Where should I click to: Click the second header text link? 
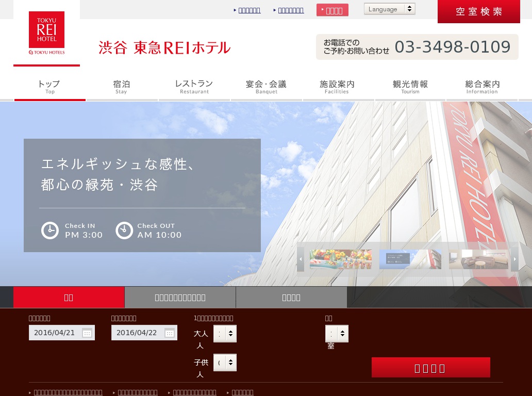click(291, 10)
